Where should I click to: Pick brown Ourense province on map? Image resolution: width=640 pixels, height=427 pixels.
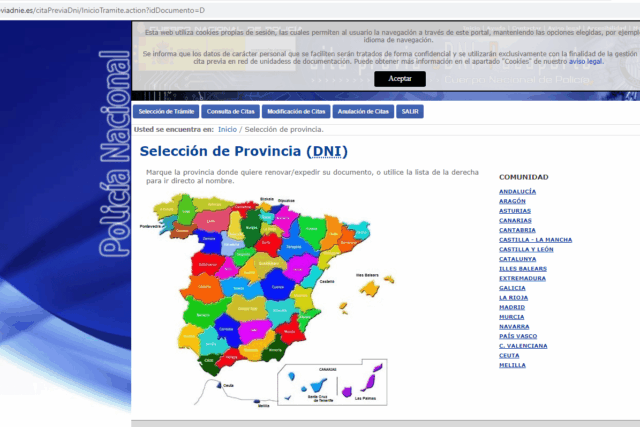tap(182, 231)
